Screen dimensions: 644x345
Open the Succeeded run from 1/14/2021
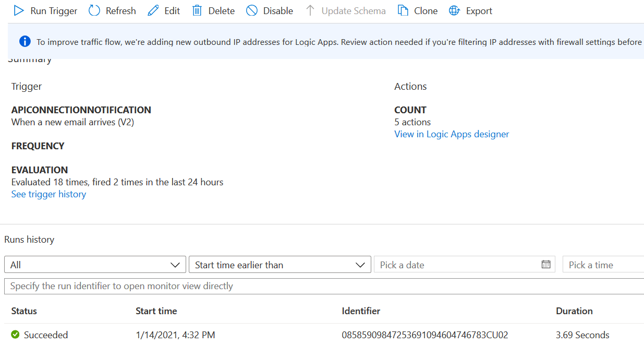point(46,335)
